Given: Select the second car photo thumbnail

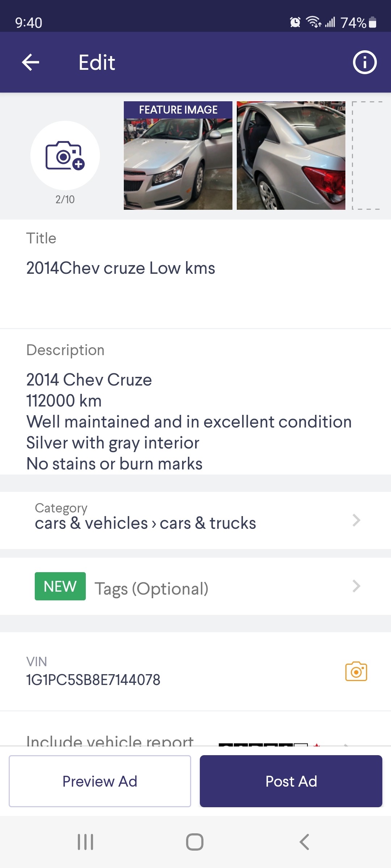Looking at the screenshot, I should (x=291, y=156).
